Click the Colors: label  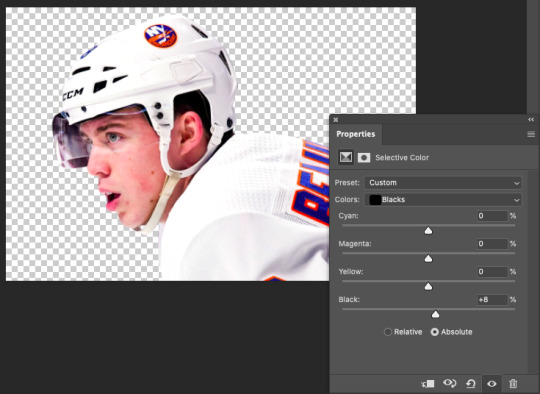tap(347, 199)
